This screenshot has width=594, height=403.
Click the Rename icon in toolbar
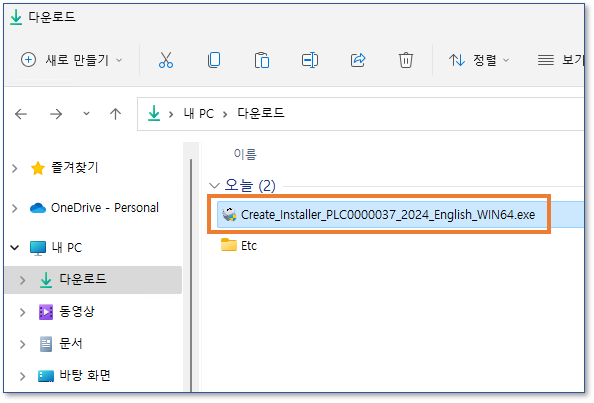(310, 60)
